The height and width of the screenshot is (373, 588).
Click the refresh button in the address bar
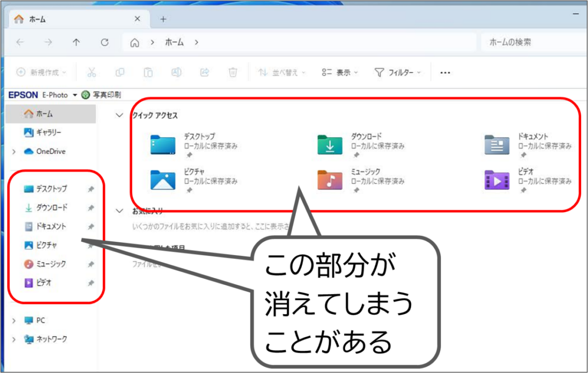point(104,42)
